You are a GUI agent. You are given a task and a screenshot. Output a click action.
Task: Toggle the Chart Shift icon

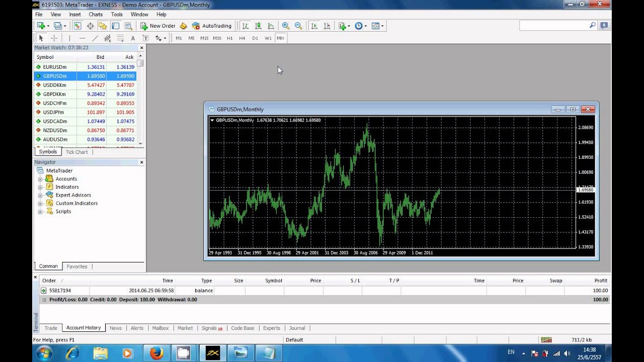[x=327, y=26]
